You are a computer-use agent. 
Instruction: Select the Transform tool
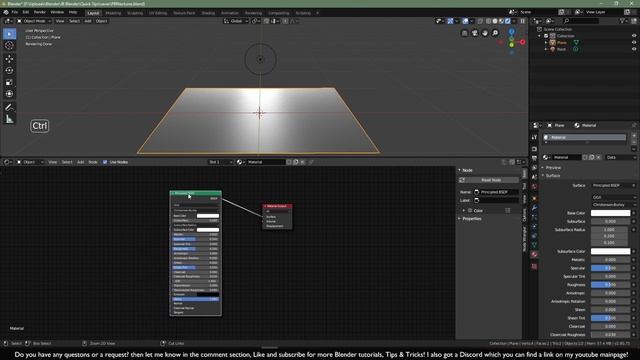pyautogui.click(x=9, y=94)
